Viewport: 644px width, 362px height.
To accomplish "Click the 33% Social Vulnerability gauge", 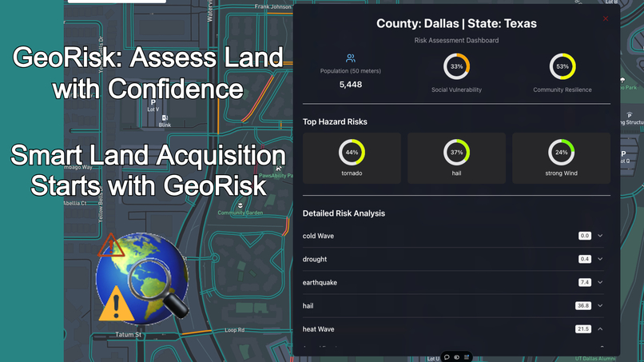I will pos(456,66).
